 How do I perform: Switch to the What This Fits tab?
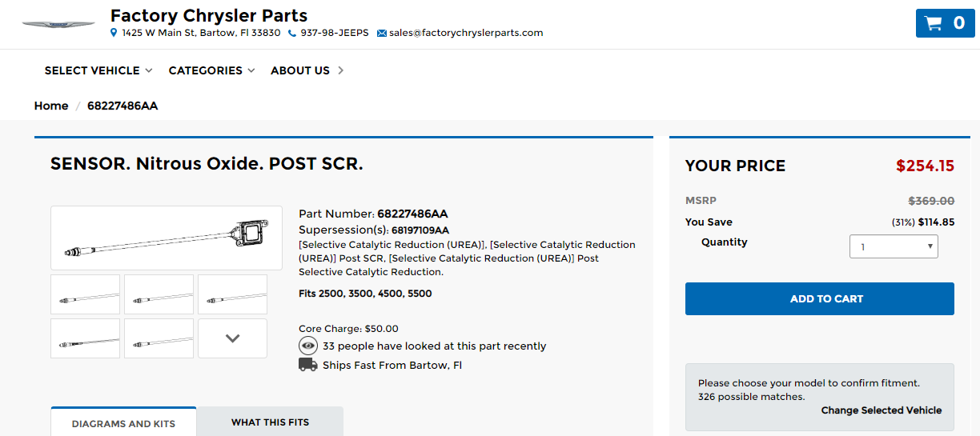click(x=270, y=422)
